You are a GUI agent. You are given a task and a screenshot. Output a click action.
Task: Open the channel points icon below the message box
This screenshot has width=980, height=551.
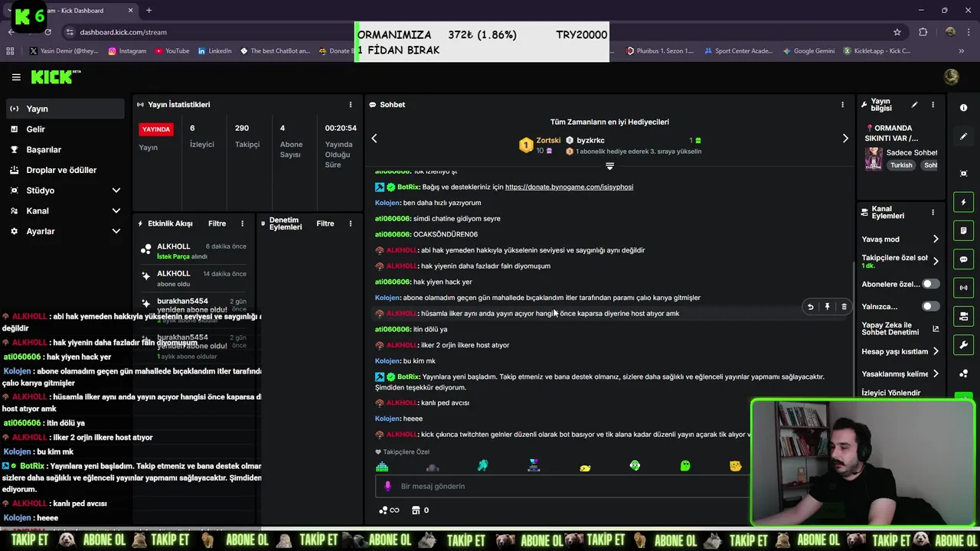(x=389, y=510)
